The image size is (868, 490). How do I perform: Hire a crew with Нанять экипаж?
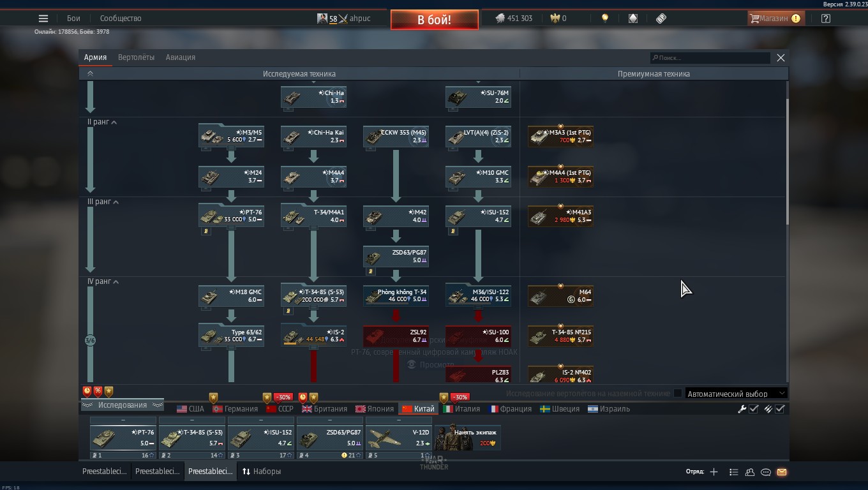(x=468, y=438)
